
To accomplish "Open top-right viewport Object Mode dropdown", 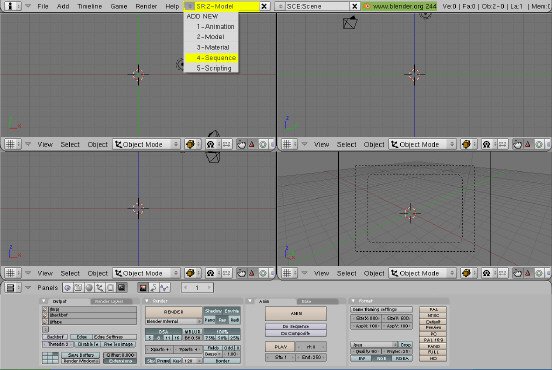I will click(x=422, y=144).
